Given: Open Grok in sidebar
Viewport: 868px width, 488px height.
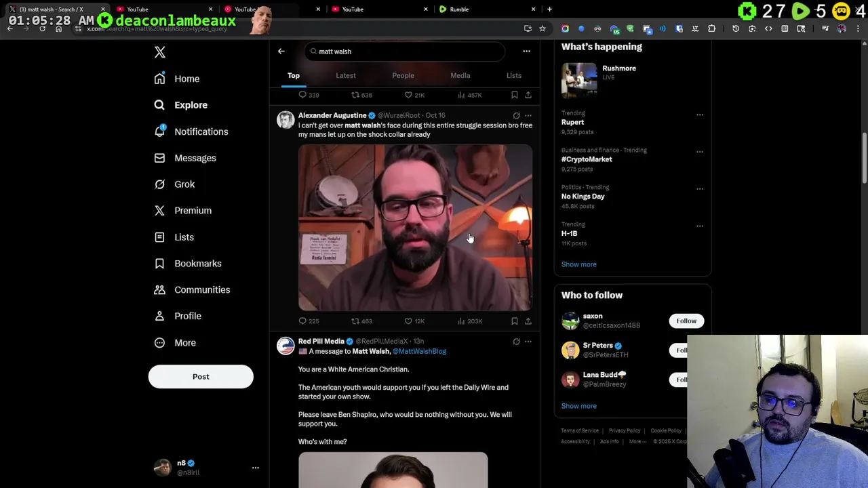Looking at the screenshot, I should 175,184.
